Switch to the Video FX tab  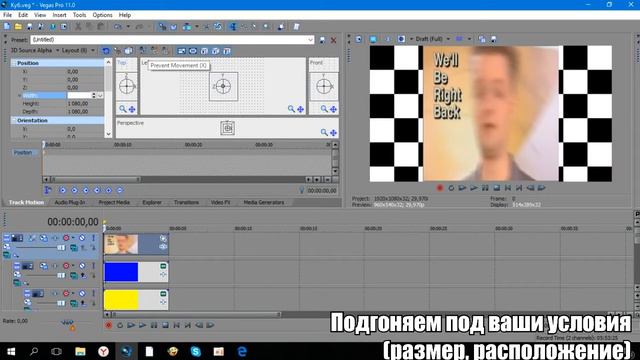220,202
